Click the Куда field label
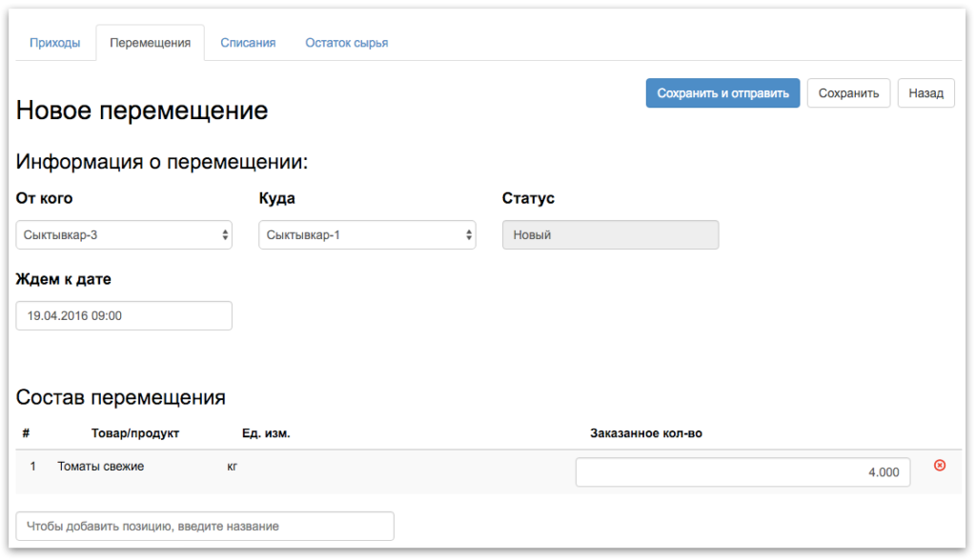This screenshot has width=976, height=560. tap(277, 198)
